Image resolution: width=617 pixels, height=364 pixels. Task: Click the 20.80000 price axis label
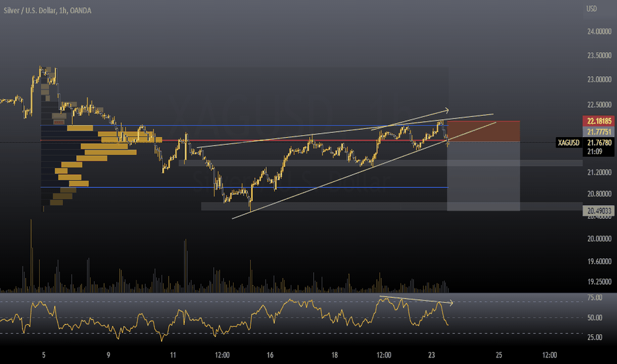tap(599, 194)
